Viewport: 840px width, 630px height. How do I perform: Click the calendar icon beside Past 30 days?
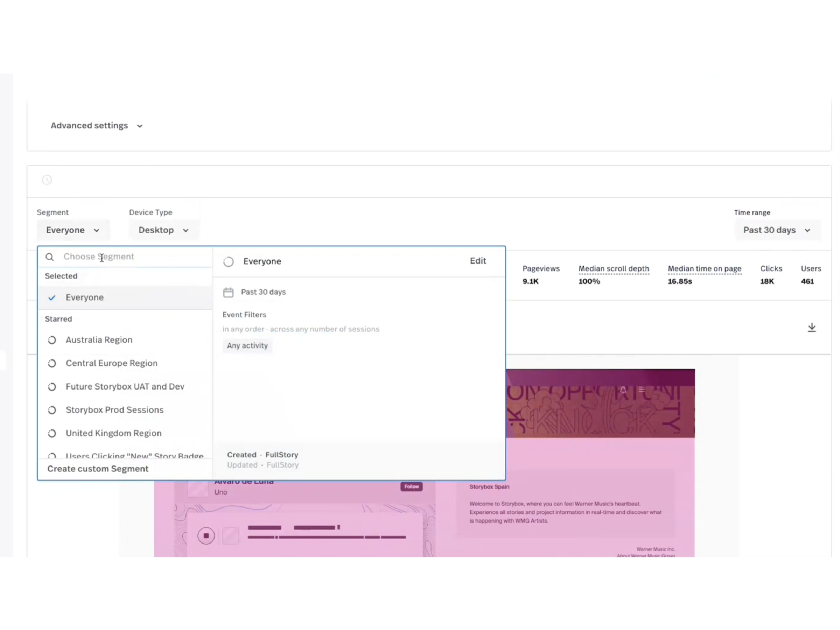click(x=228, y=292)
